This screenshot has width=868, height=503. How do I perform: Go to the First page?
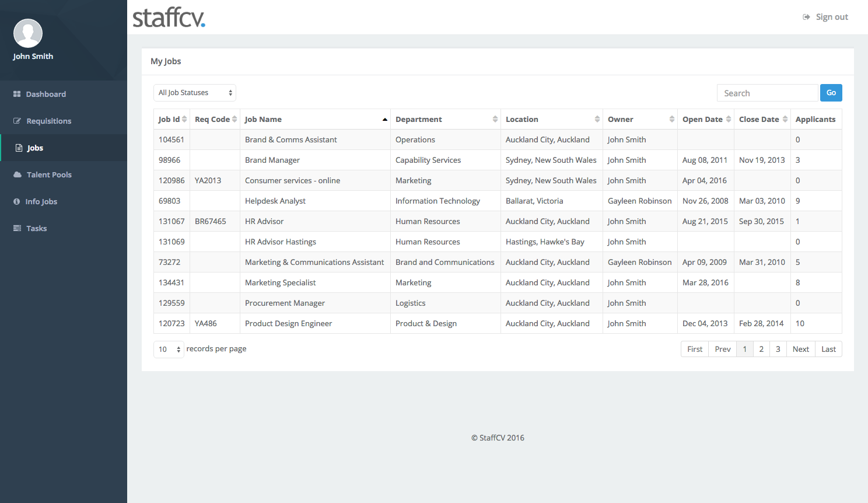(695, 349)
